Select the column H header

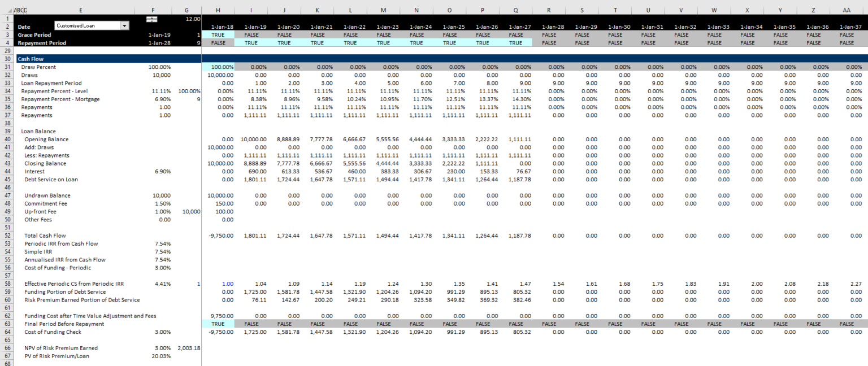218,10
